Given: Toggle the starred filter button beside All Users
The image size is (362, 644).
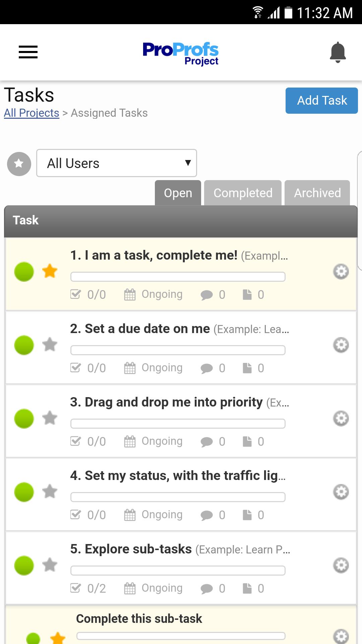Looking at the screenshot, I should 19,164.
